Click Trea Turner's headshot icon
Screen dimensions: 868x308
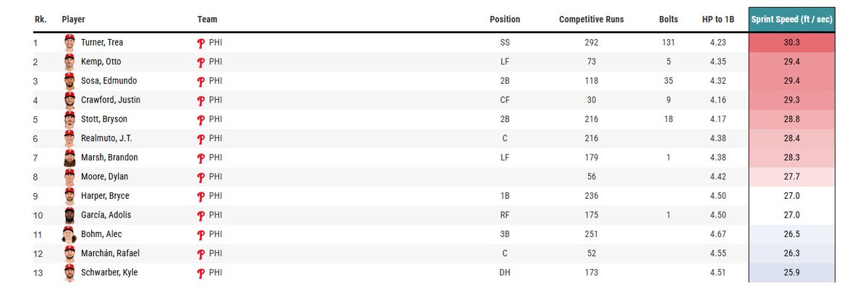pos(69,43)
